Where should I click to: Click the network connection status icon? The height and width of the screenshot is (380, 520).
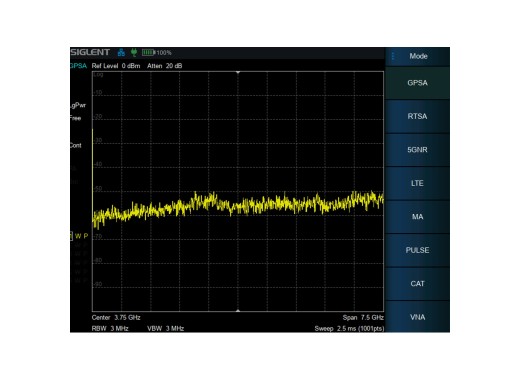(x=121, y=53)
